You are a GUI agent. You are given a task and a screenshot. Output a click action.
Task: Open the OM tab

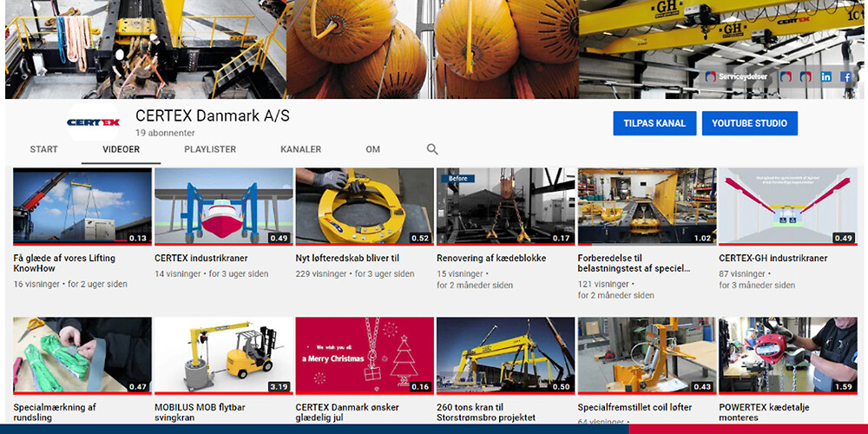point(372,149)
